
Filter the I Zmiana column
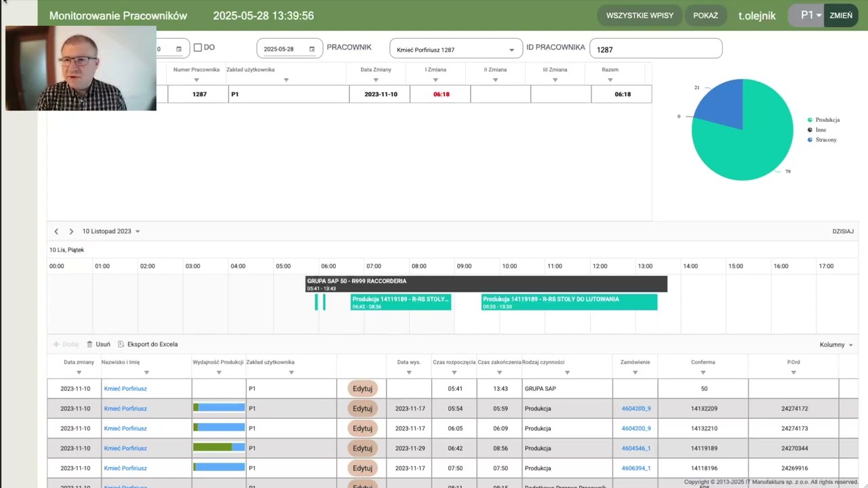pos(435,80)
